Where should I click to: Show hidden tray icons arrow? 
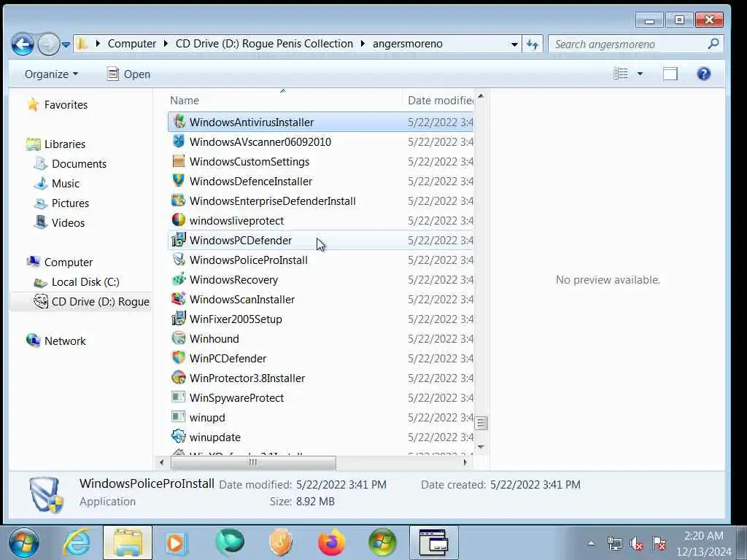pos(591,543)
